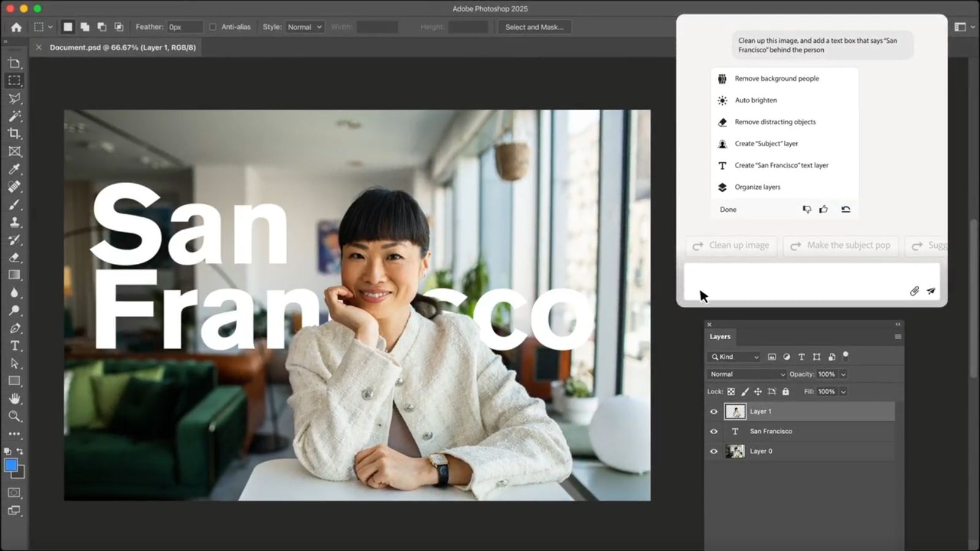Viewport: 980px width, 551px height.
Task: Select the Zoom tool
Action: 15,416
